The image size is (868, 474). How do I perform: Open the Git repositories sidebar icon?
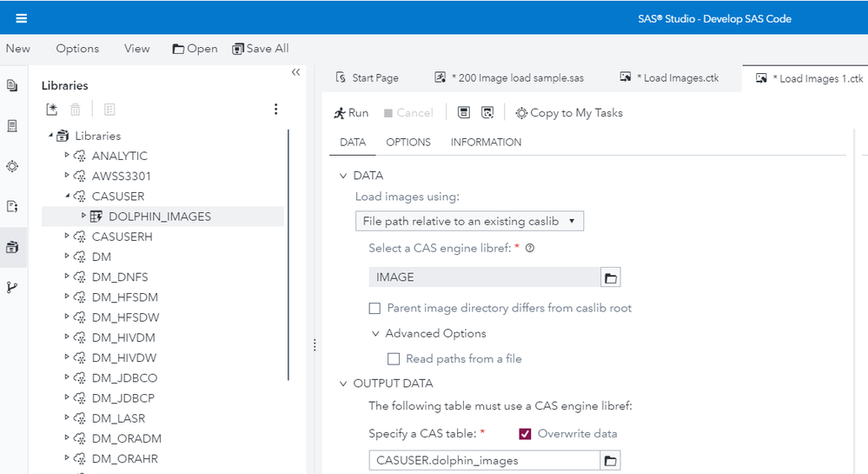click(12, 287)
